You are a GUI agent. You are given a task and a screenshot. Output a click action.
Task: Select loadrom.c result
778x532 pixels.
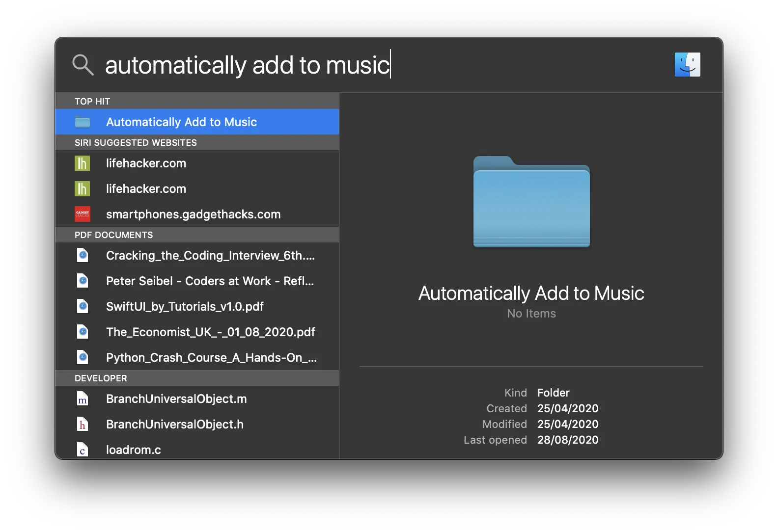(197, 449)
